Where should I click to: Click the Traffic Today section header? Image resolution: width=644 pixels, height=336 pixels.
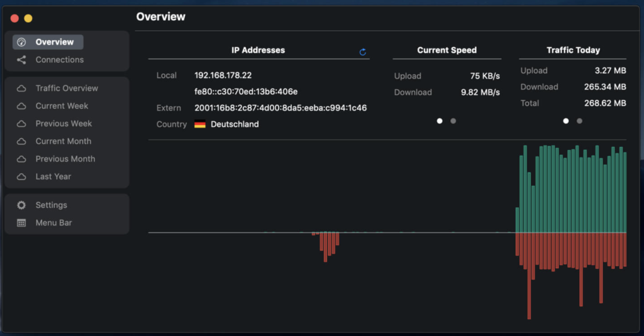573,50
